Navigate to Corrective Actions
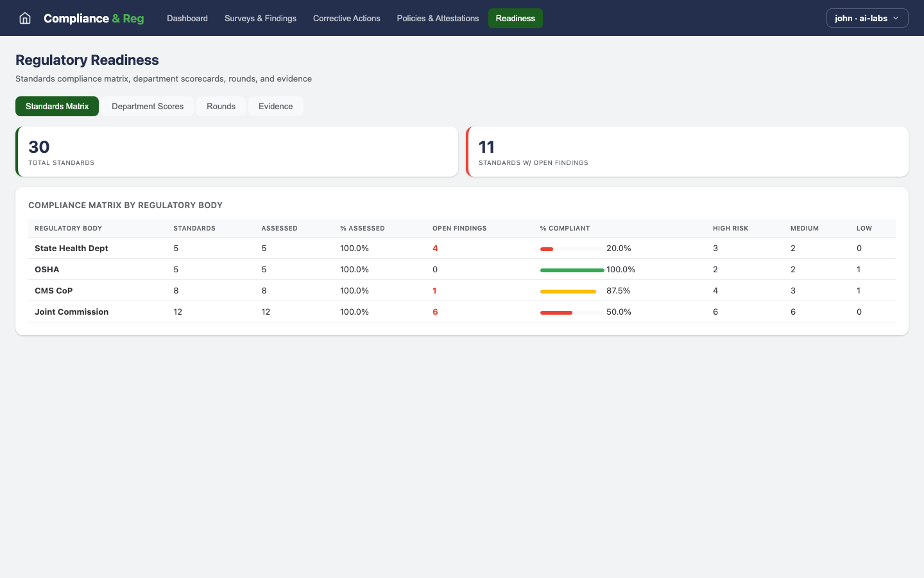Image resolution: width=924 pixels, height=578 pixels. click(346, 18)
